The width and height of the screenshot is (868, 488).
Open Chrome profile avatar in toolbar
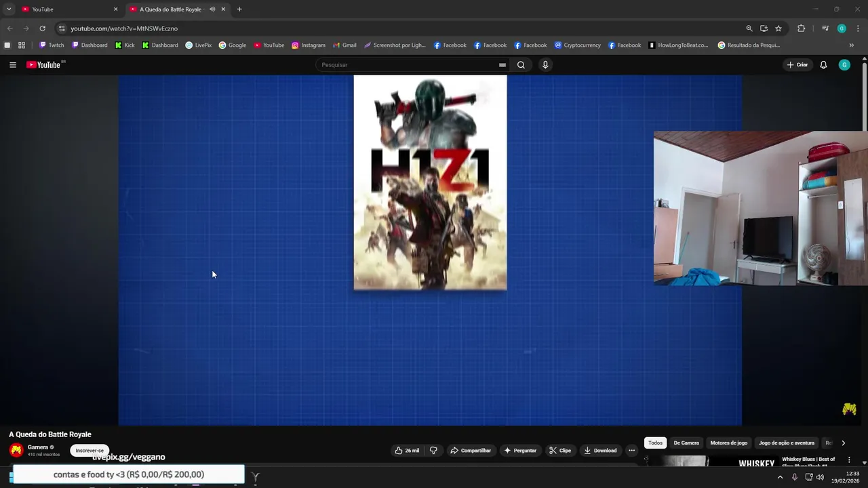click(842, 28)
